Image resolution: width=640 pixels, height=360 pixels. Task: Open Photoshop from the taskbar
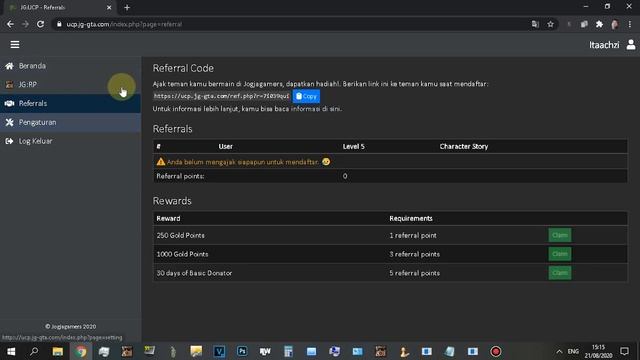click(242, 351)
